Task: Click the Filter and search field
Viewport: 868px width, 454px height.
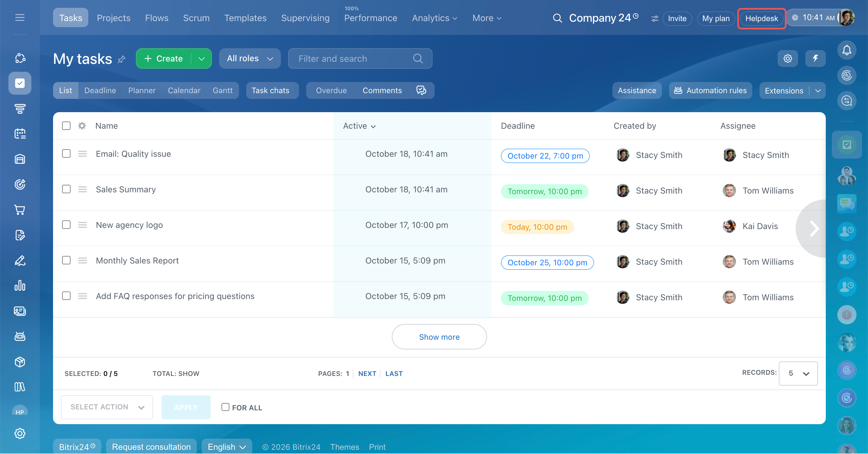Action: [x=360, y=59]
